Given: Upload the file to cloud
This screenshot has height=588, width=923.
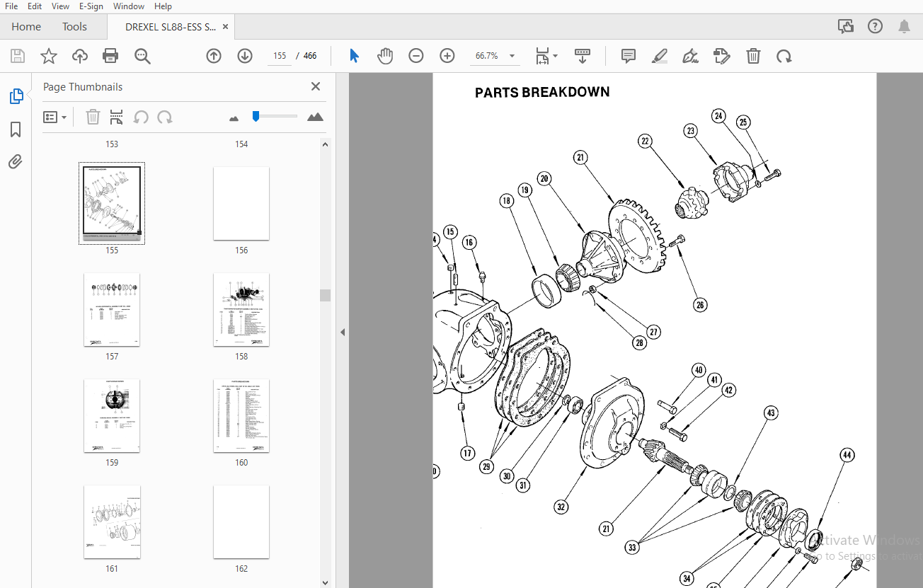Looking at the screenshot, I should coord(80,56).
